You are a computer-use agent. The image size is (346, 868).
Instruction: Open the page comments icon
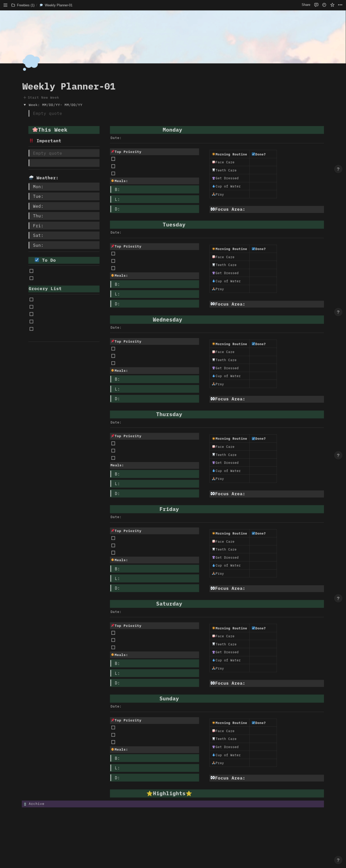tap(316, 5)
